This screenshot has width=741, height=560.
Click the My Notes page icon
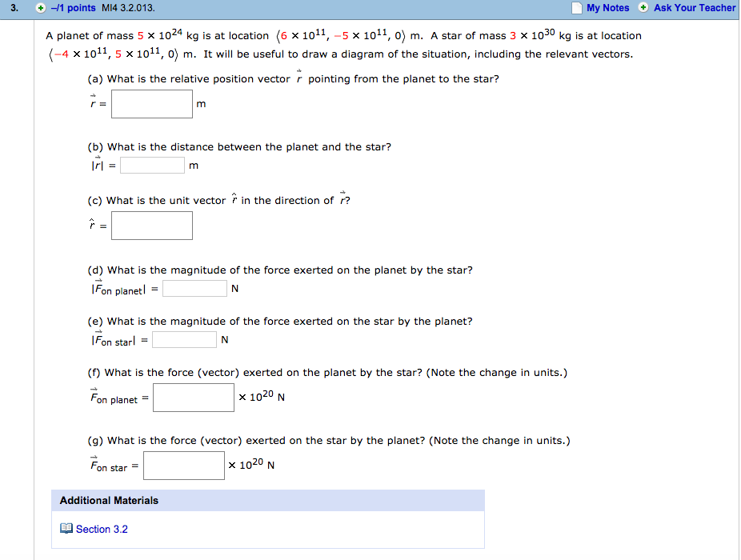pos(576,8)
